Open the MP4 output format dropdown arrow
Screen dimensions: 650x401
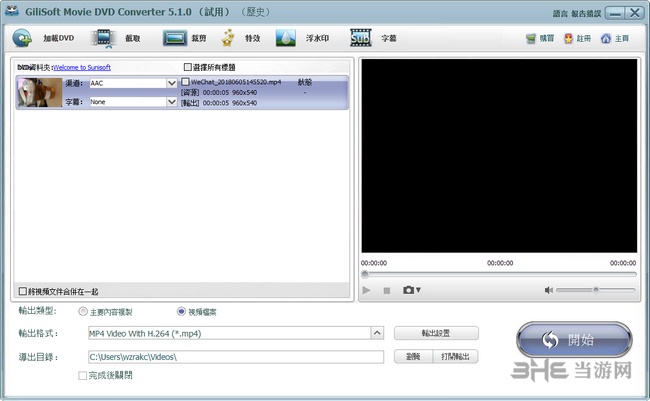click(377, 333)
